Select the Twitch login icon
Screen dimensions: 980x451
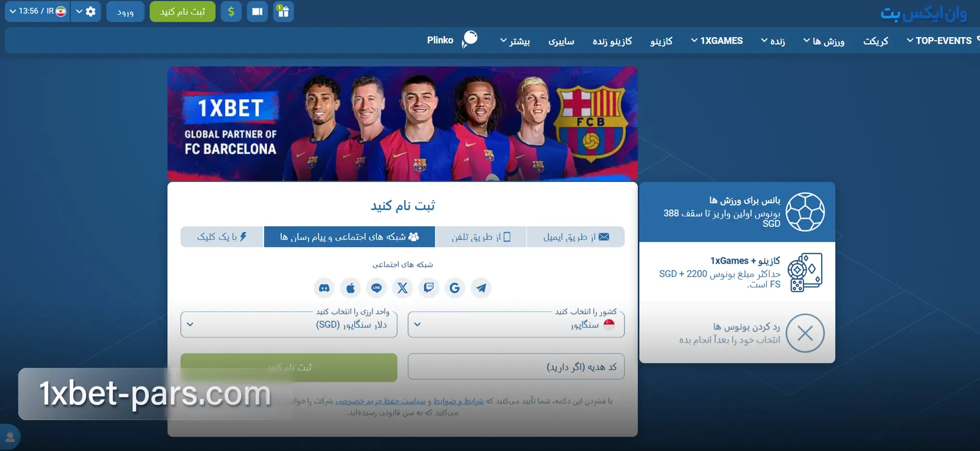pyautogui.click(x=429, y=288)
